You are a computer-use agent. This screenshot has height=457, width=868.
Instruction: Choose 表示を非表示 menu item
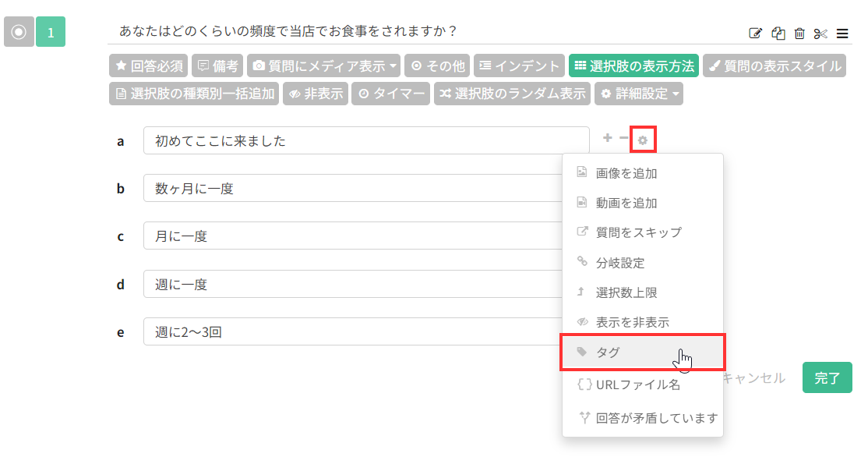[x=643, y=322]
